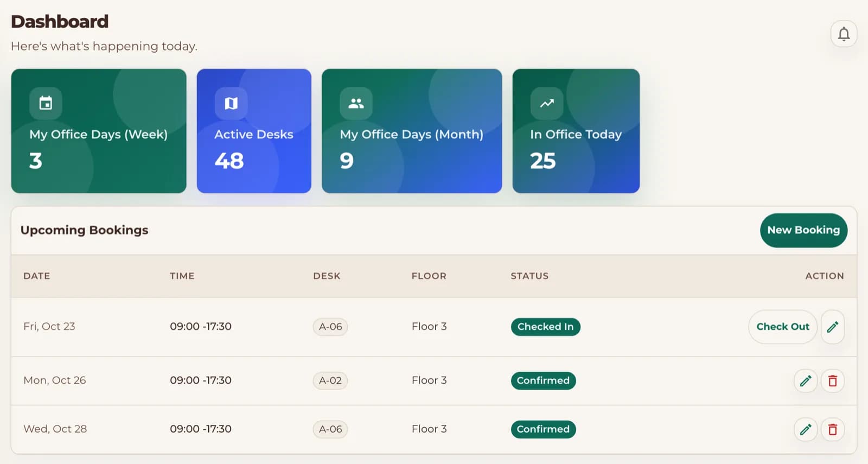Check Out of Fri, Oct 23 booking
The height and width of the screenshot is (464, 868).
[783, 327]
